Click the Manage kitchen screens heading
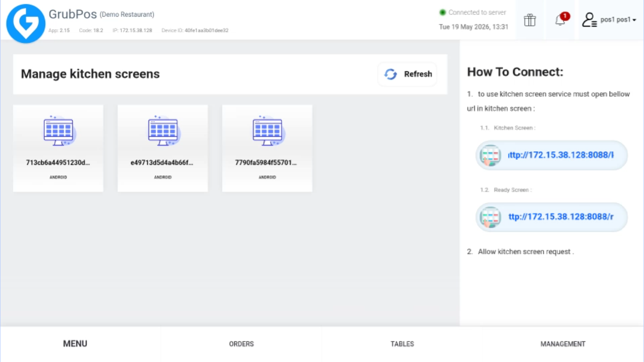 tap(90, 74)
